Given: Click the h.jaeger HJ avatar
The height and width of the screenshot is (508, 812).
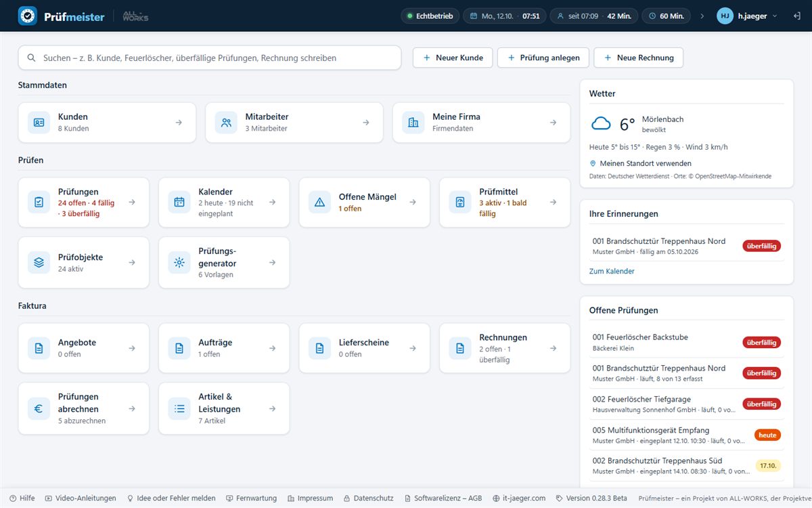Looking at the screenshot, I should [725, 16].
